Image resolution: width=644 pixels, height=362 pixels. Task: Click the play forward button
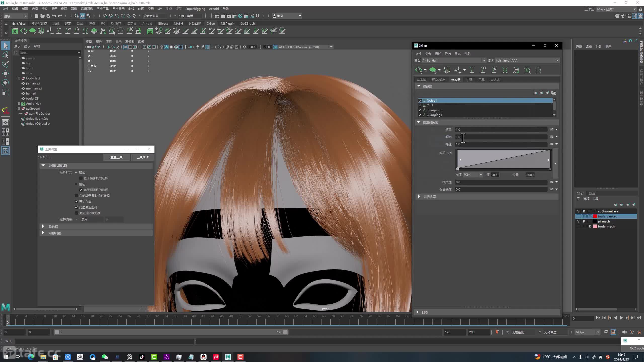[621, 318]
